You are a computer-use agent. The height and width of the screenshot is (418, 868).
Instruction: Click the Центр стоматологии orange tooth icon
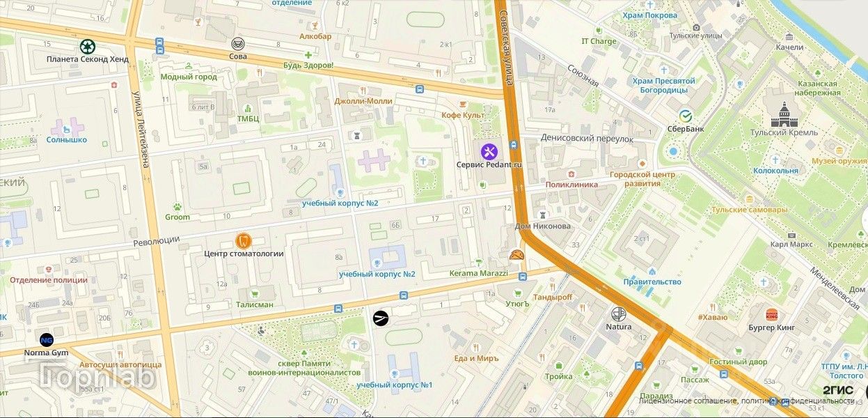click(243, 240)
